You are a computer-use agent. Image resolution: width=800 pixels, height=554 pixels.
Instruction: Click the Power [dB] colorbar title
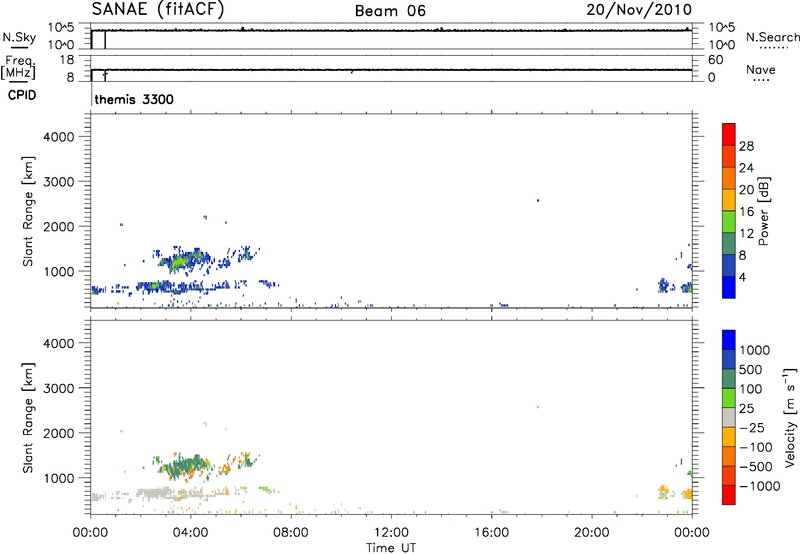click(763, 211)
